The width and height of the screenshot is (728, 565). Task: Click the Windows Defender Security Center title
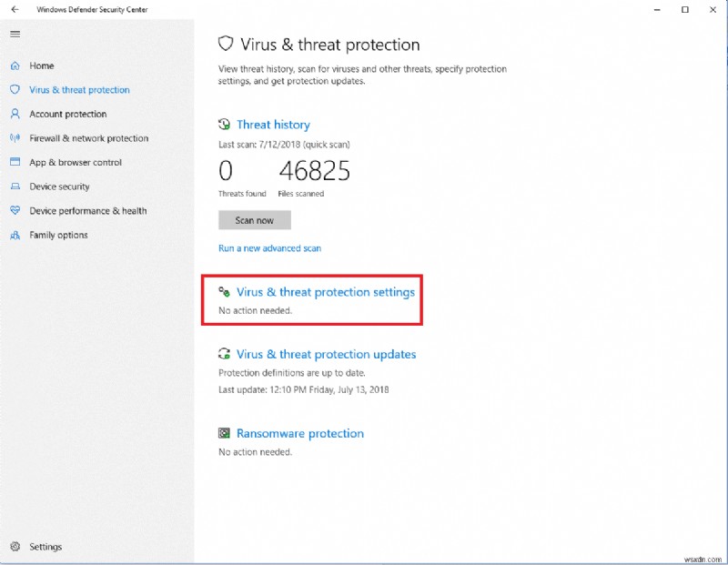(x=92, y=9)
